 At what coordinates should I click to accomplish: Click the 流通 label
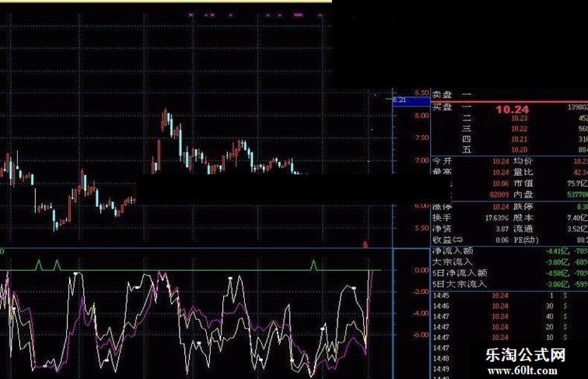(x=523, y=228)
